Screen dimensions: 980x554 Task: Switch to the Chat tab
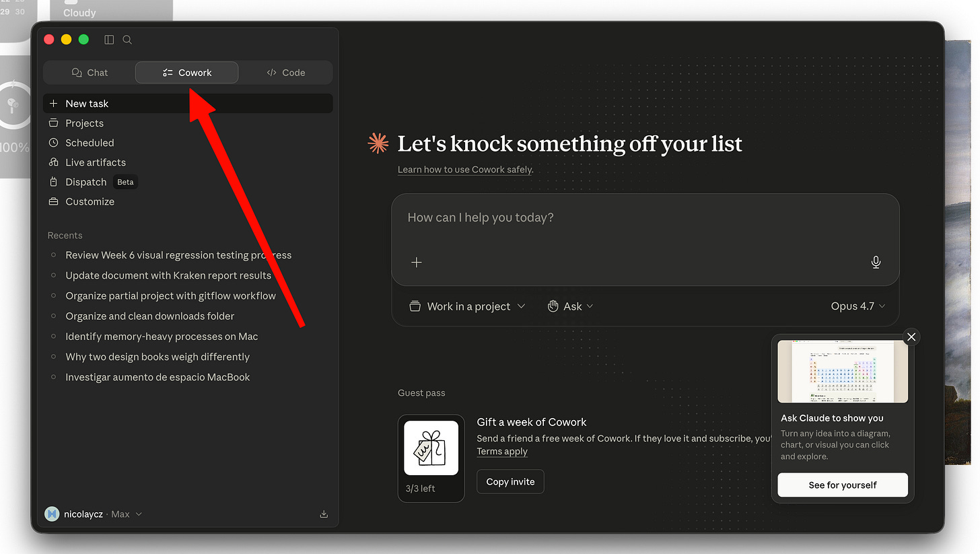(90, 73)
